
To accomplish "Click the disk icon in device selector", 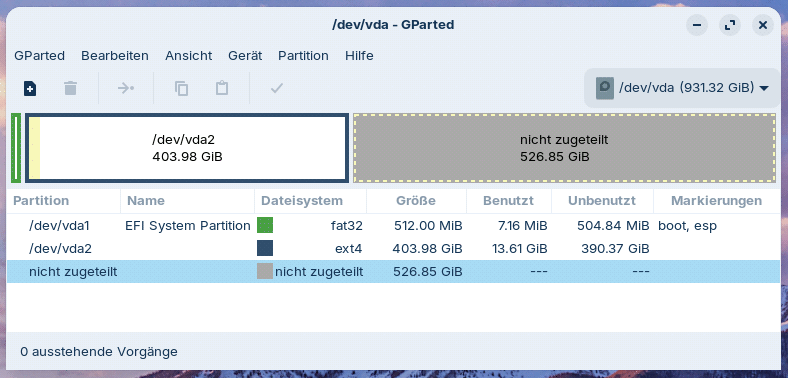I will (605, 88).
